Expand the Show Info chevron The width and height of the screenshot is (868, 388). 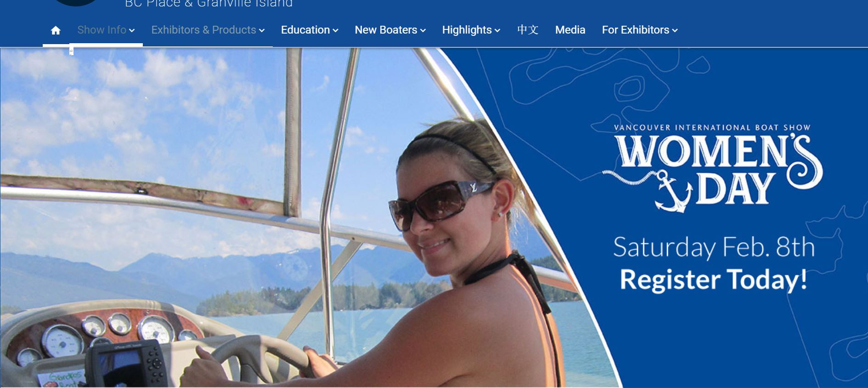pos(132,31)
